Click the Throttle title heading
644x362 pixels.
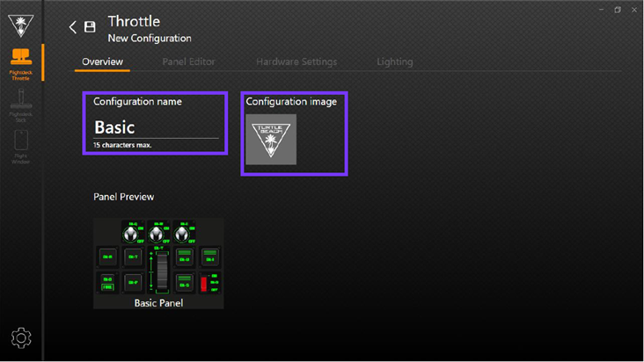pos(134,21)
